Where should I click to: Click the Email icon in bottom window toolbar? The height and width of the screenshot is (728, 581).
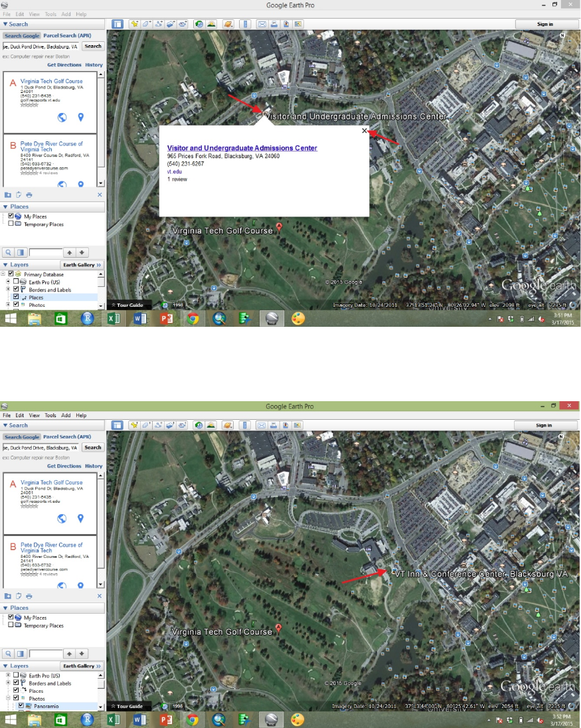[x=262, y=425]
